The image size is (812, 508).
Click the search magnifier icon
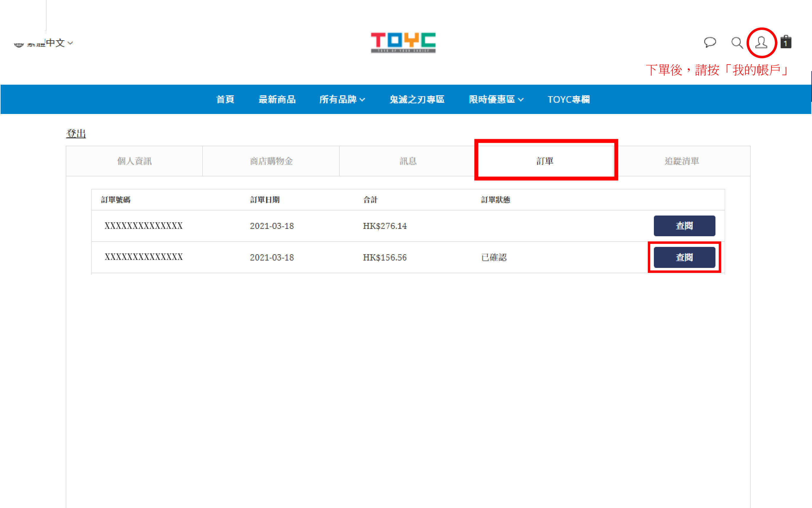point(737,43)
